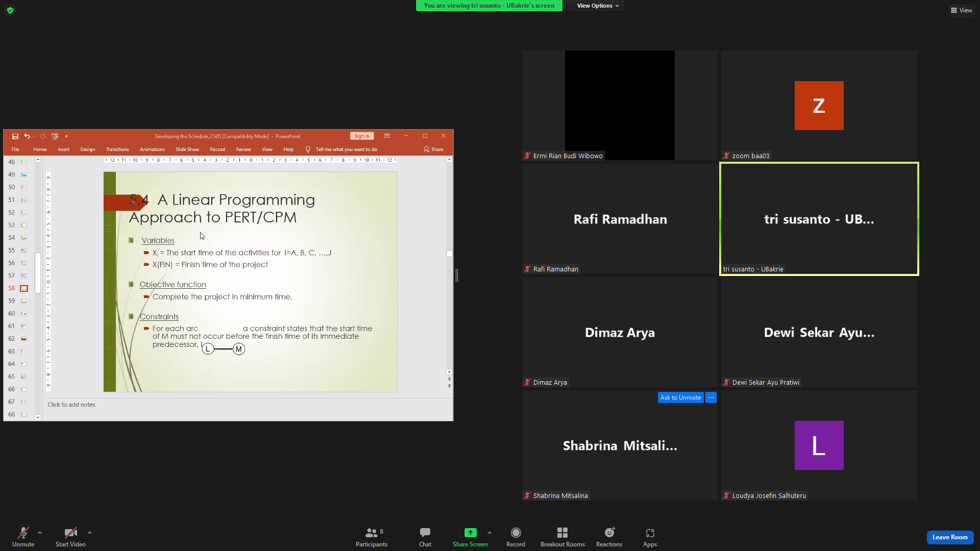Screen dimensions: 980x551
Task: Click the green encryption shield icon
Action: pyautogui.click(x=10, y=10)
